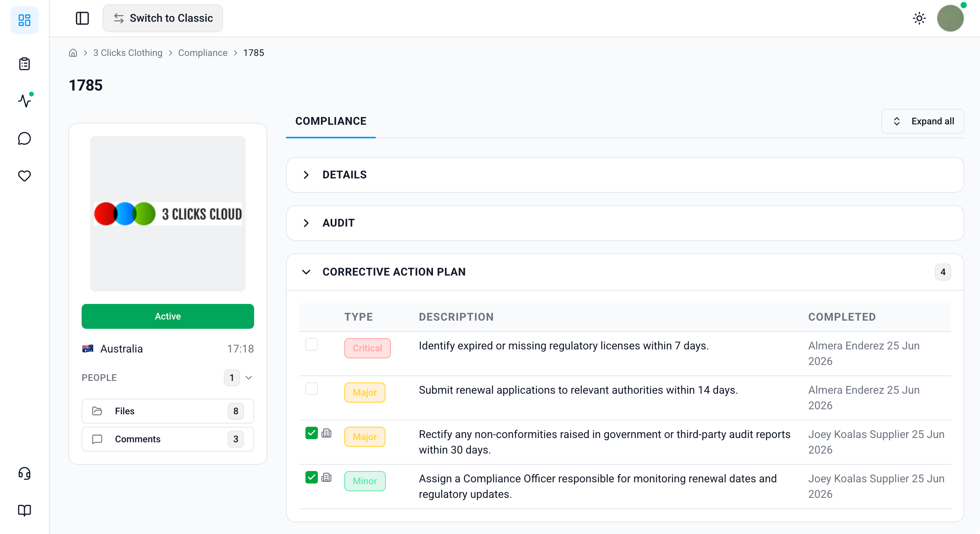The image size is (980, 534).
Task: Click the Minor type badge
Action: pos(365,481)
